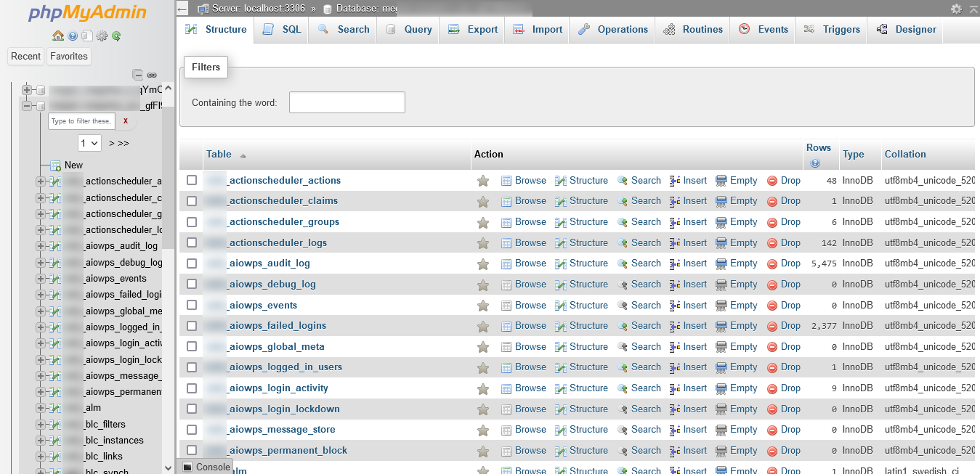
Task: Open the Import tab
Action: pyautogui.click(x=538, y=30)
